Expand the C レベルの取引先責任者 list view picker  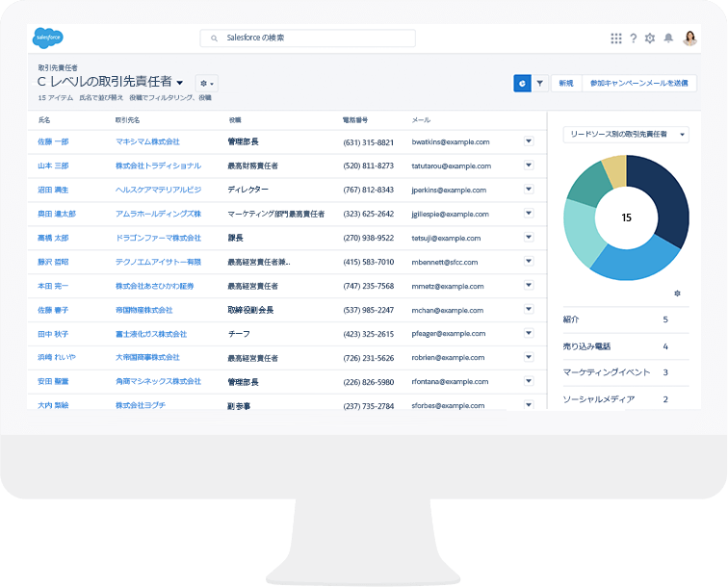click(x=179, y=84)
